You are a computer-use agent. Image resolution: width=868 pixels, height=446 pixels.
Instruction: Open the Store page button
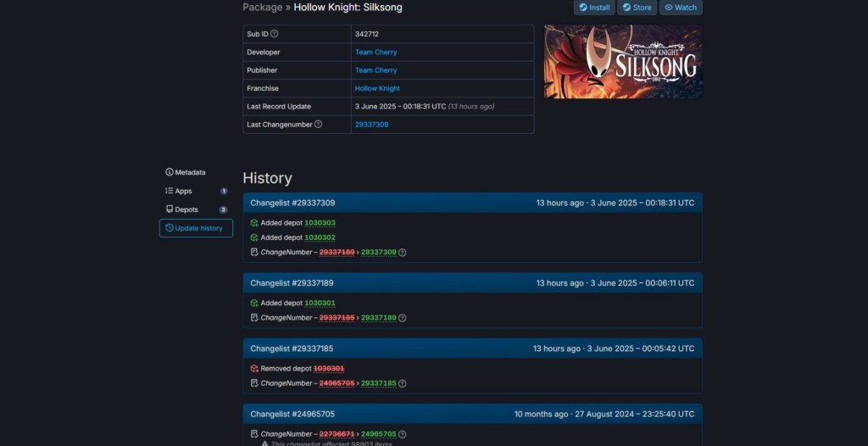tap(637, 7)
